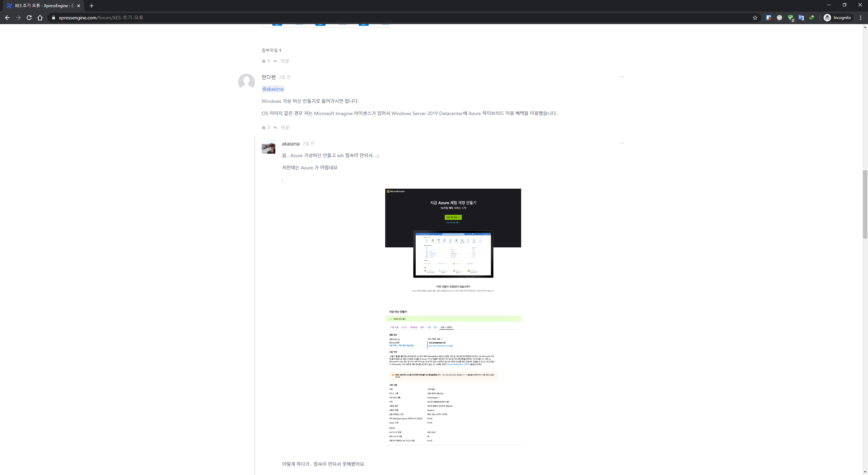Viewport: 868px width, 475px height.
Task: Reload the current page
Action: [29, 18]
